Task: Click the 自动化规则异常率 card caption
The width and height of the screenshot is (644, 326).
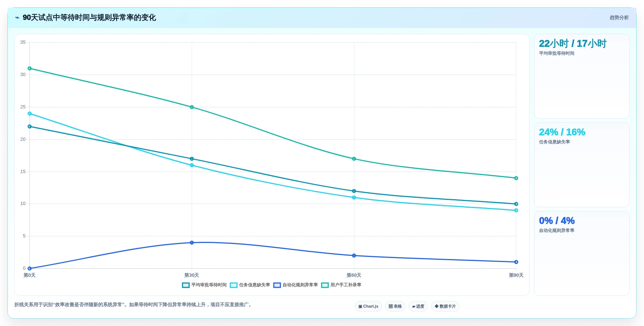Action: pyautogui.click(x=556, y=230)
